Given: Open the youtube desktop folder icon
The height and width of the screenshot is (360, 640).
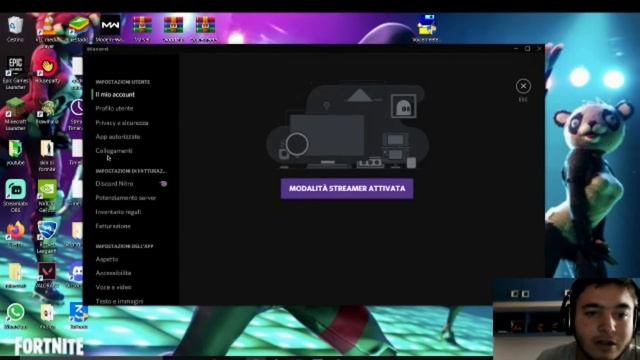Looking at the screenshot, I should [x=15, y=153].
